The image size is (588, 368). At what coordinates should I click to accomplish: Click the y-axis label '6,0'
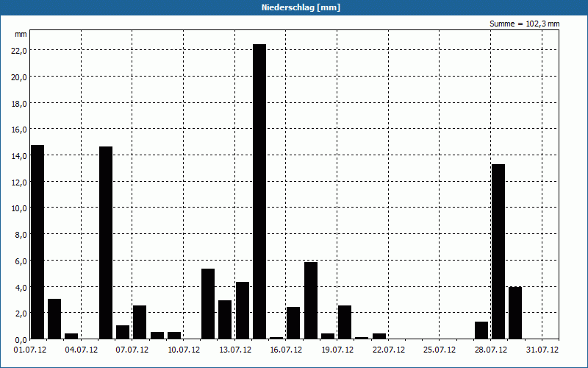tap(21, 261)
